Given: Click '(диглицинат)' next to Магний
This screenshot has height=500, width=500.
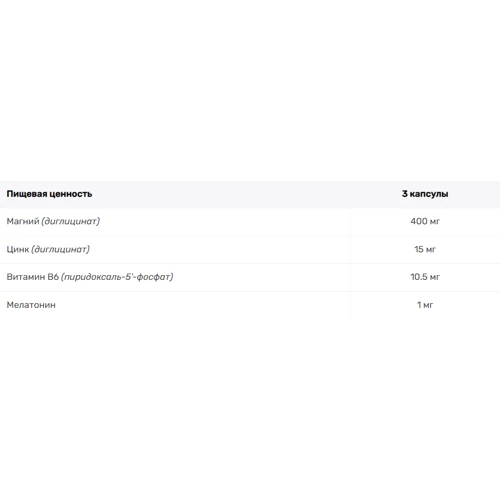Looking at the screenshot, I should point(71,221).
